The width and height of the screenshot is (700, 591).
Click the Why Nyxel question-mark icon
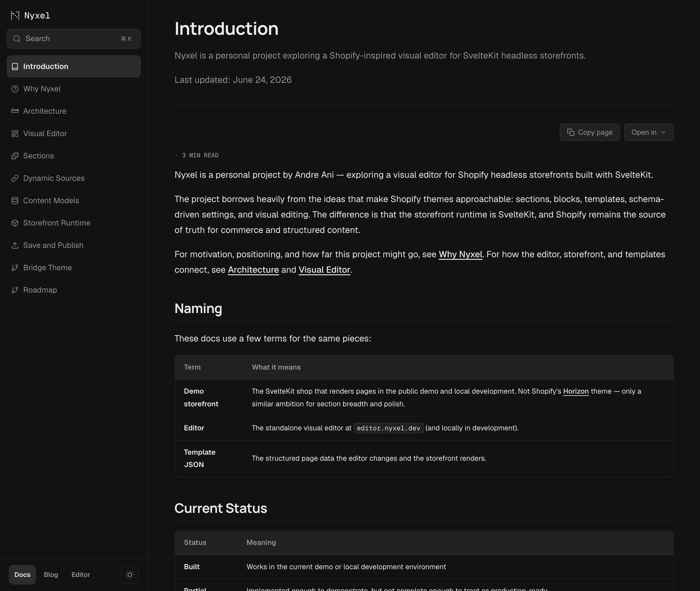(x=15, y=89)
